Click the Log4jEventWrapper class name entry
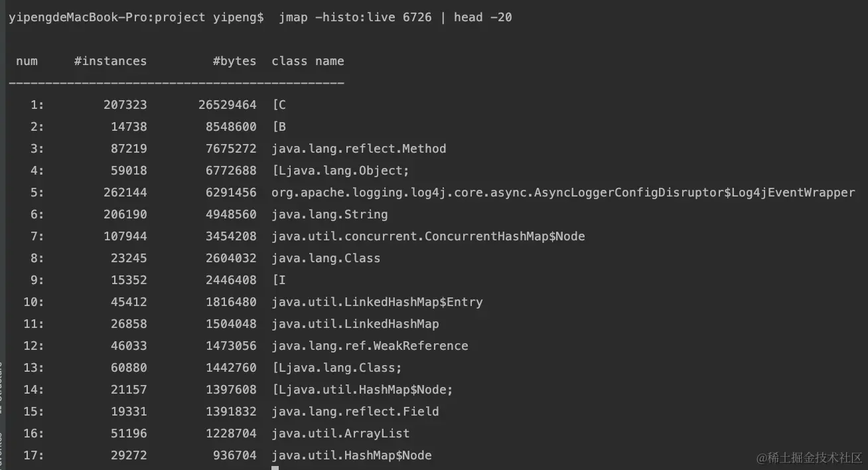Screen dimensions: 868x470 (x=563, y=193)
